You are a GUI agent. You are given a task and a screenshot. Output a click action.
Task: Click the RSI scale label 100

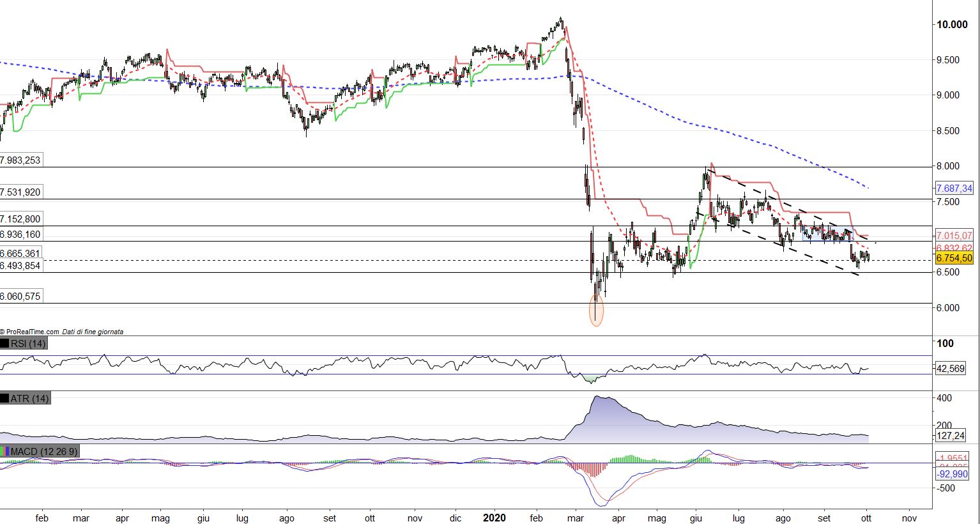[944, 344]
